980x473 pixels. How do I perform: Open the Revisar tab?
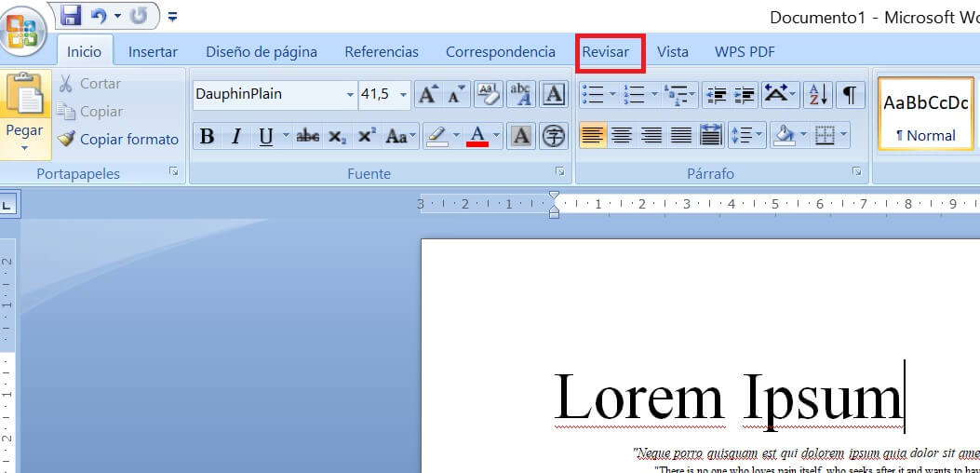[606, 52]
